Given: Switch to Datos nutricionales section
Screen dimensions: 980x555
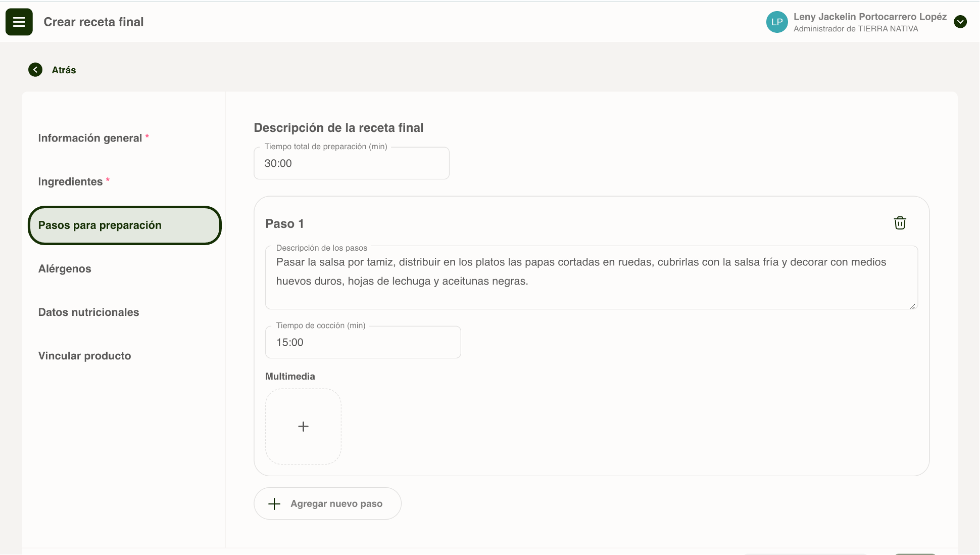Looking at the screenshot, I should 88,312.
